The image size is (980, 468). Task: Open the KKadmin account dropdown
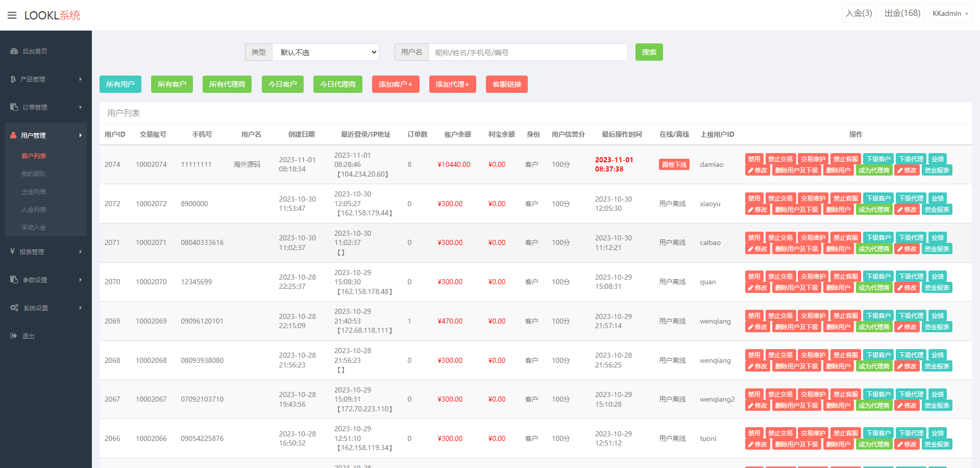[x=950, y=13]
